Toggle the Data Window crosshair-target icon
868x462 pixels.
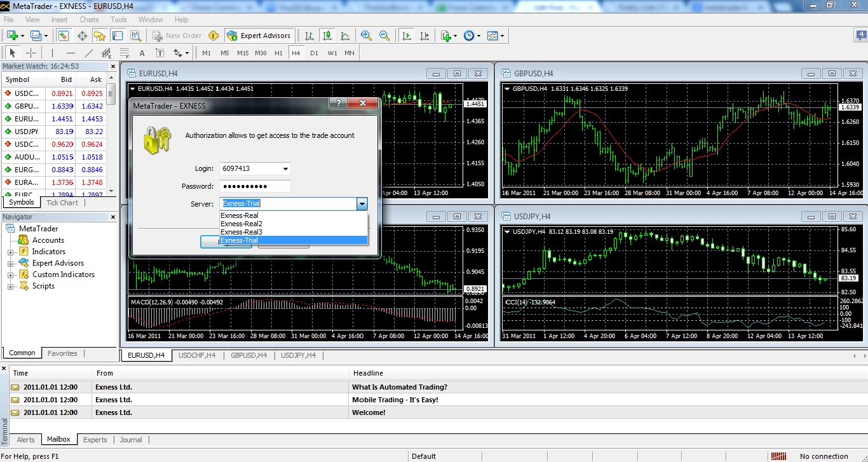click(82, 36)
